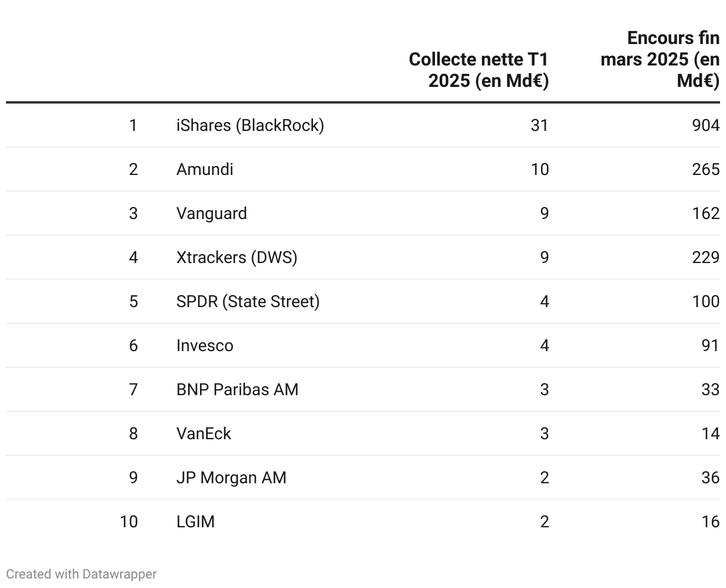The width and height of the screenshot is (726, 588).
Task: Select the Xtrackers encours value 229
Action: point(706,258)
